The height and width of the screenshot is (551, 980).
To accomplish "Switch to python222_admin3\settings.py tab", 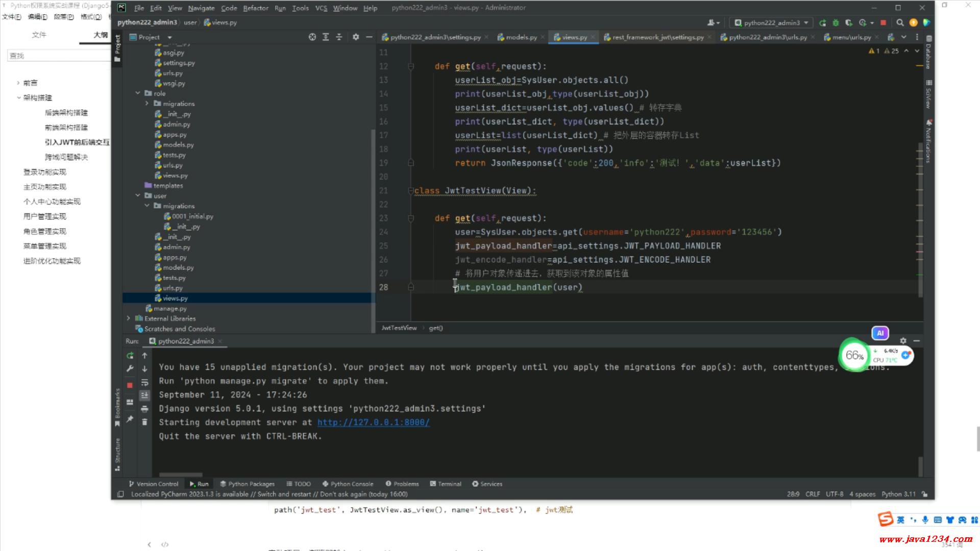I will click(435, 37).
